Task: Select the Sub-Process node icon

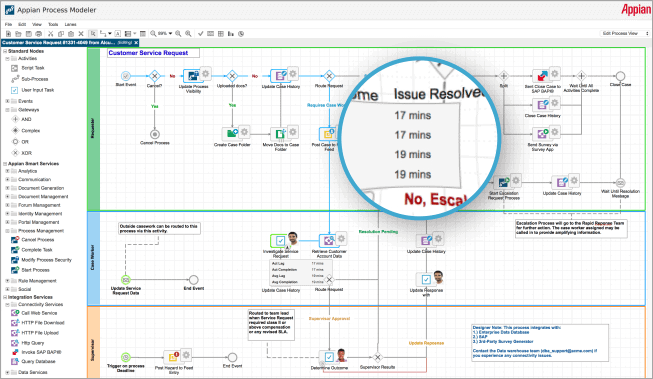Action: point(15,79)
